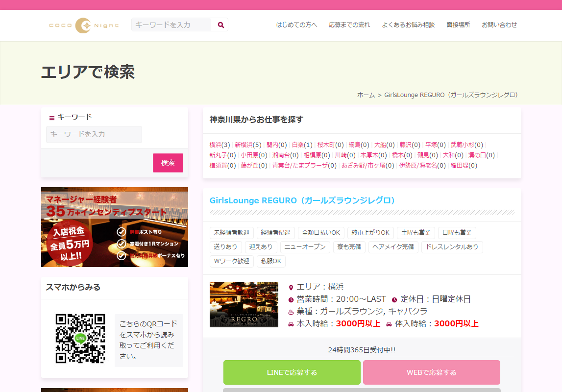Screen dimensions: 562x392
Task: Click the header search magnifier icon
Action: [x=221, y=24]
